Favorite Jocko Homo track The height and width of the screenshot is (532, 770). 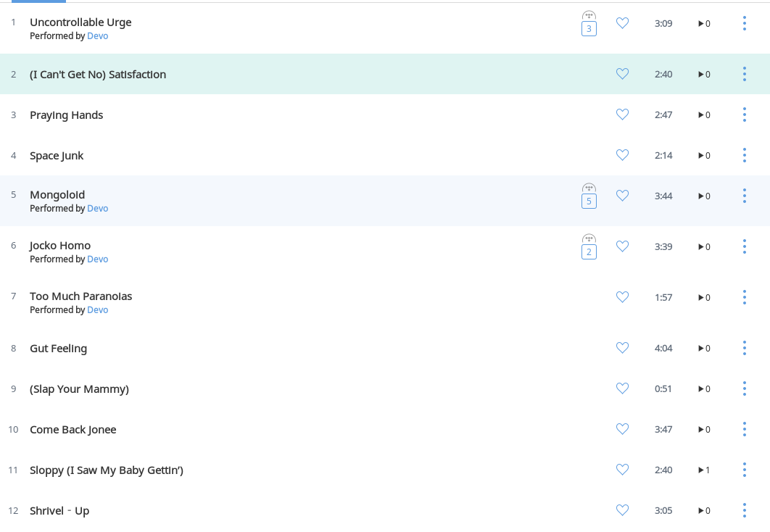pyautogui.click(x=622, y=246)
